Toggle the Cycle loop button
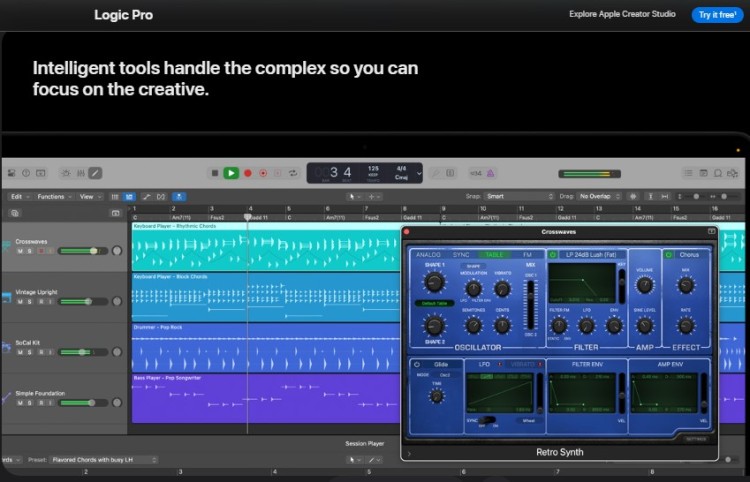Screen dimensions: 750x482 click(x=293, y=173)
